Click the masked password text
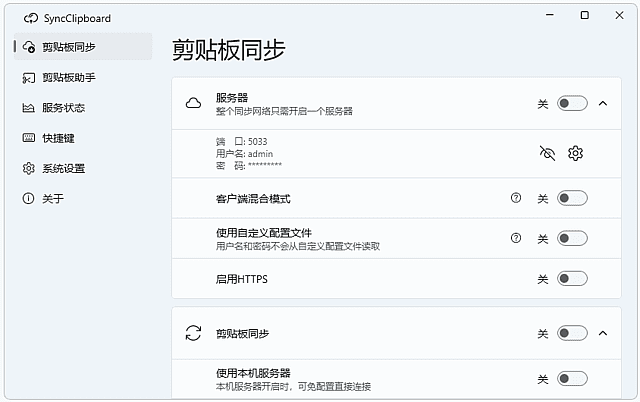This screenshot has height=402, width=640. click(265, 165)
